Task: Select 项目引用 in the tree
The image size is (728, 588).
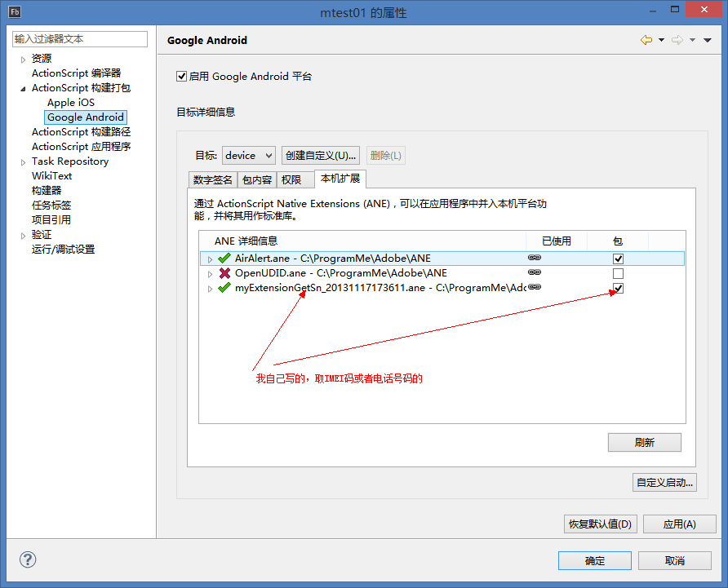Action: (51, 220)
